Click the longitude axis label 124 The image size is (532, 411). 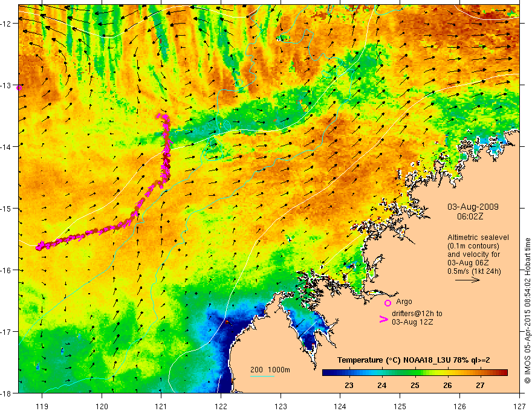[x=340, y=406]
